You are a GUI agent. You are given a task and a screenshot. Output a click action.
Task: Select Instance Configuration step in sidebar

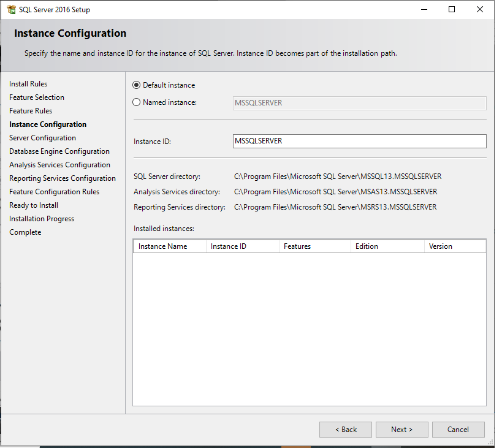pos(48,124)
